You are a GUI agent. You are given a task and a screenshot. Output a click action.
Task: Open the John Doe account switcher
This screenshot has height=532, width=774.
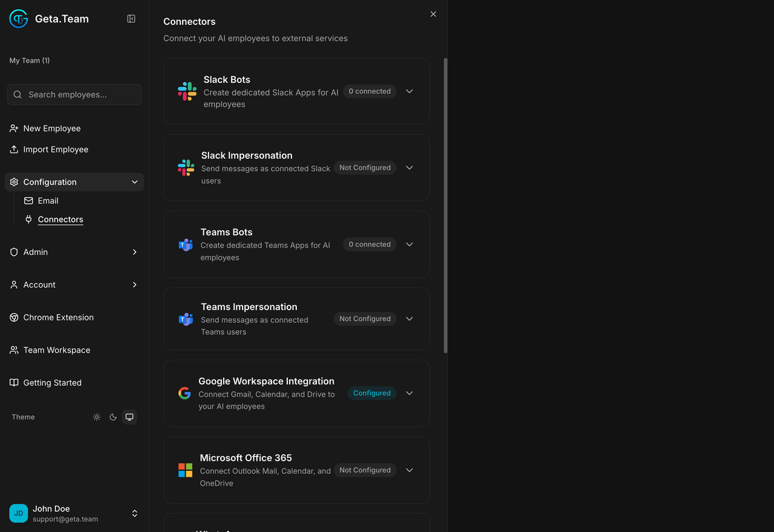(135, 513)
